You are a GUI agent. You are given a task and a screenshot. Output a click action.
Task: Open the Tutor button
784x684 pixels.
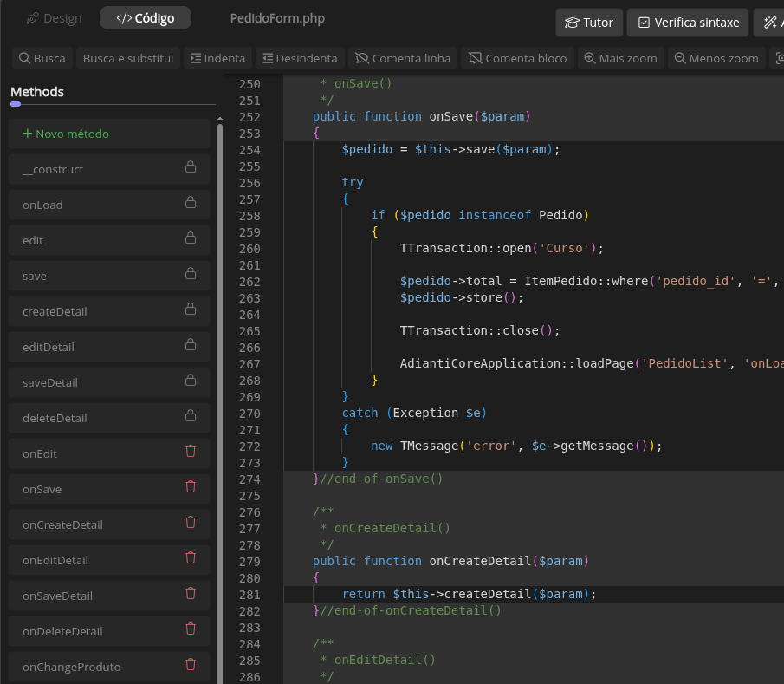point(589,23)
